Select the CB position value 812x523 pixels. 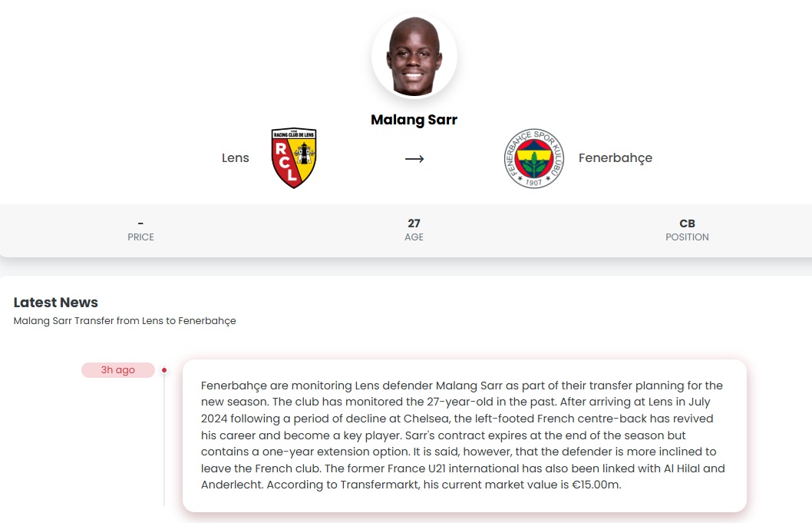(x=687, y=223)
